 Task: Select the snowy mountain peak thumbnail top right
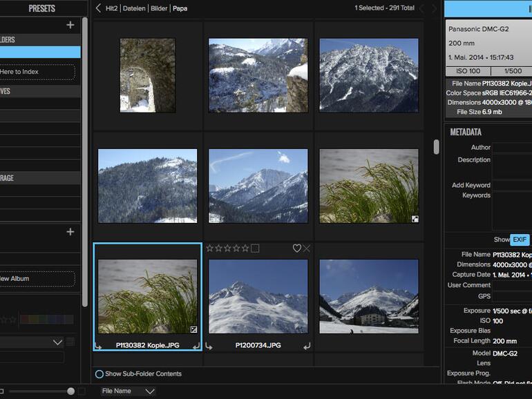pos(368,75)
